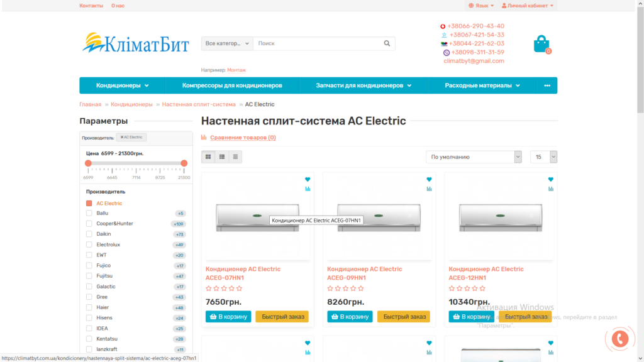644x362 pixels.
Task: Add ACEG-07HN1 В корзину
Action: coord(228,317)
